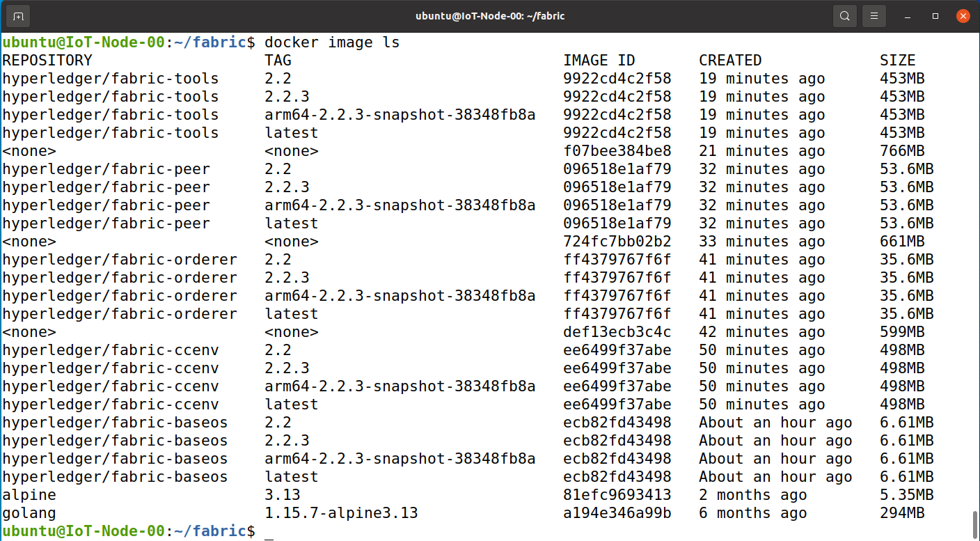Click the SIZE column header
The width and height of the screenshot is (980, 541).
pos(898,61)
